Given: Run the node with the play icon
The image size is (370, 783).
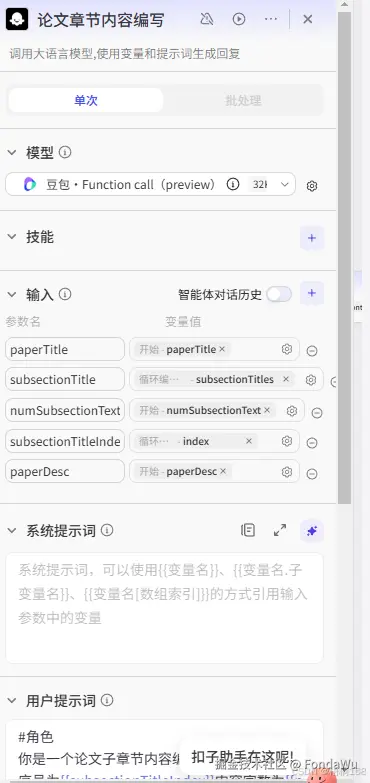Looking at the screenshot, I should tap(239, 19).
